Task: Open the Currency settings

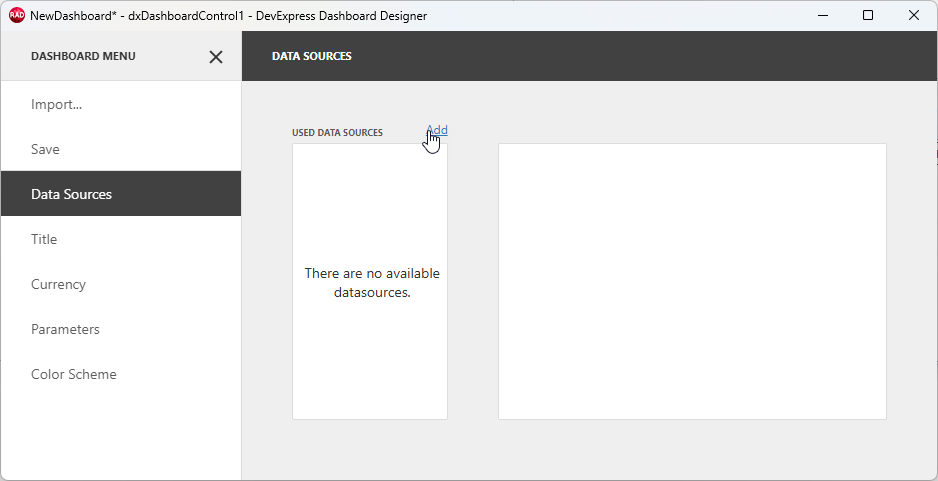Action: pos(121,284)
